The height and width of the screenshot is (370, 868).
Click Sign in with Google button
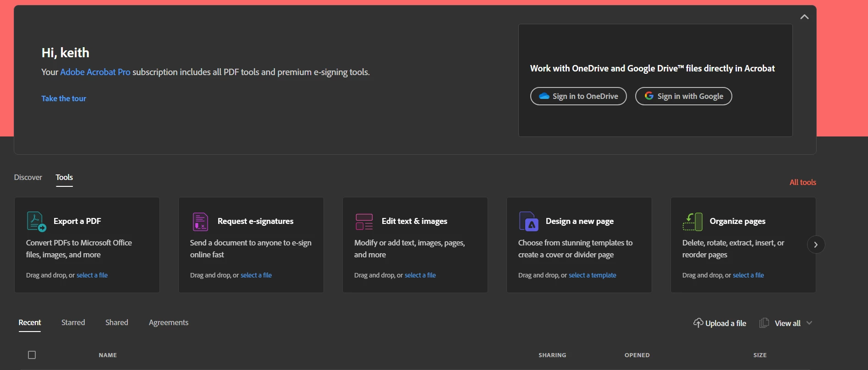tap(683, 96)
